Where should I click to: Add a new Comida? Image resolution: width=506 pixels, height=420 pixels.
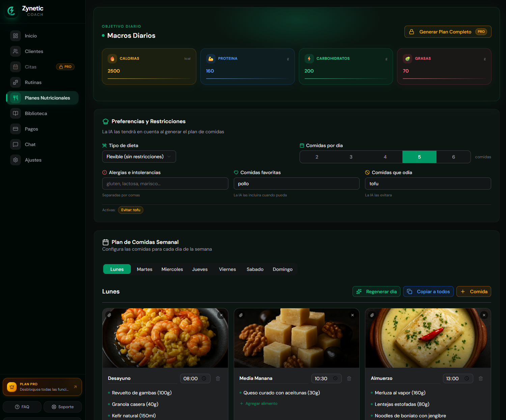tap(474, 291)
